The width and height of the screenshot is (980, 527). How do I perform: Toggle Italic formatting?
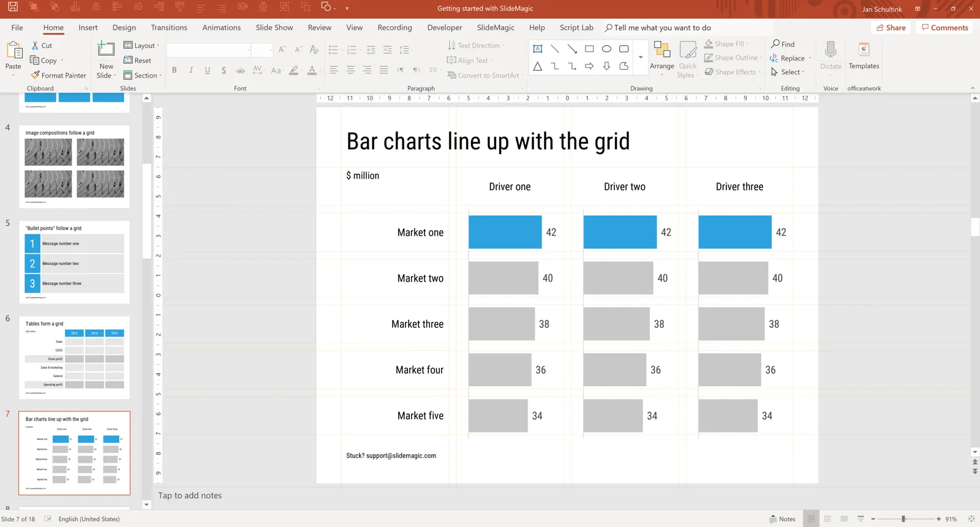click(191, 70)
